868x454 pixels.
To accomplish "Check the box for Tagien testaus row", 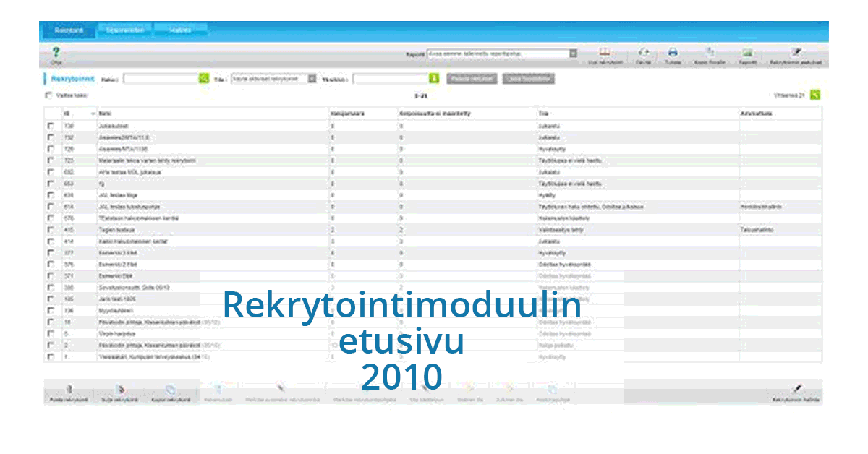I will (51, 230).
